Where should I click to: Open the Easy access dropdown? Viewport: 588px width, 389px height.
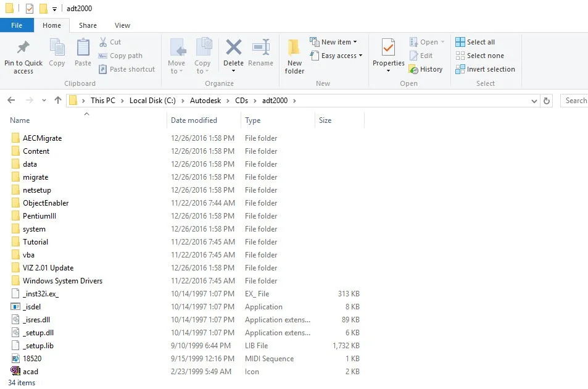[336, 56]
